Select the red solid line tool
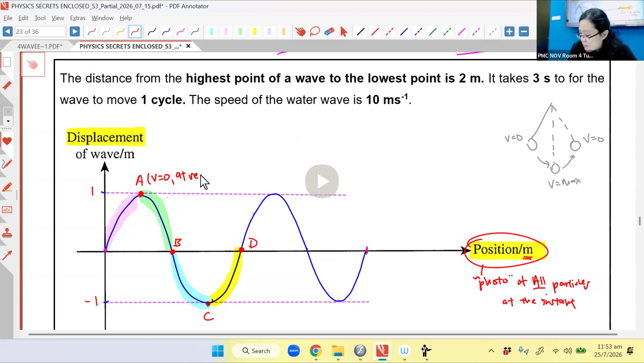This screenshot has width=644, height=363. click(x=375, y=32)
